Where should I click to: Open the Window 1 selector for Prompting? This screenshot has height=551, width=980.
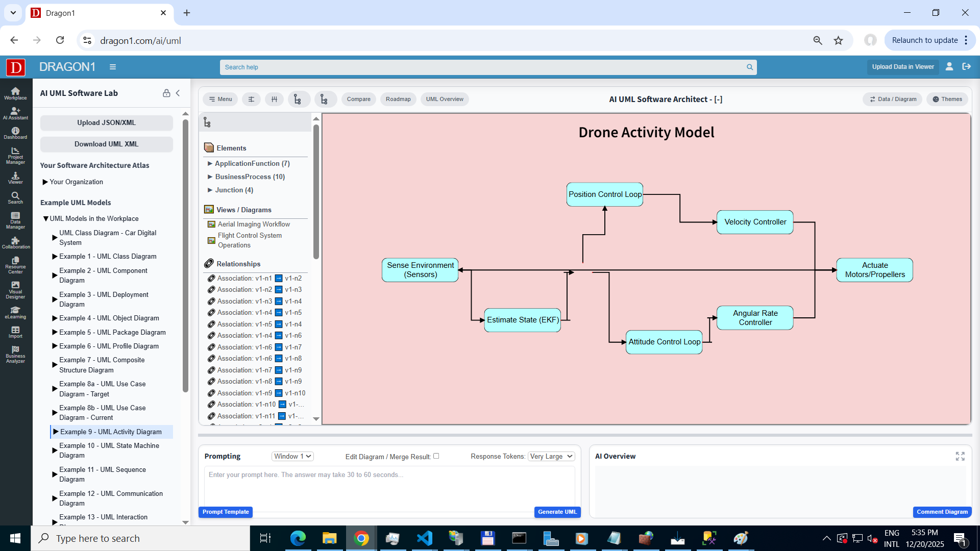pyautogui.click(x=292, y=456)
